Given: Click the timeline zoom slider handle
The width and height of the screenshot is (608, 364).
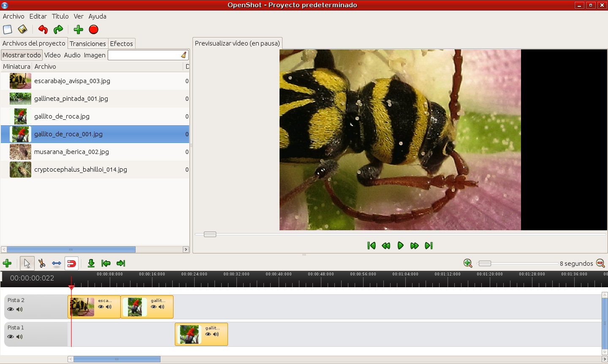Looking at the screenshot, I should click(485, 264).
